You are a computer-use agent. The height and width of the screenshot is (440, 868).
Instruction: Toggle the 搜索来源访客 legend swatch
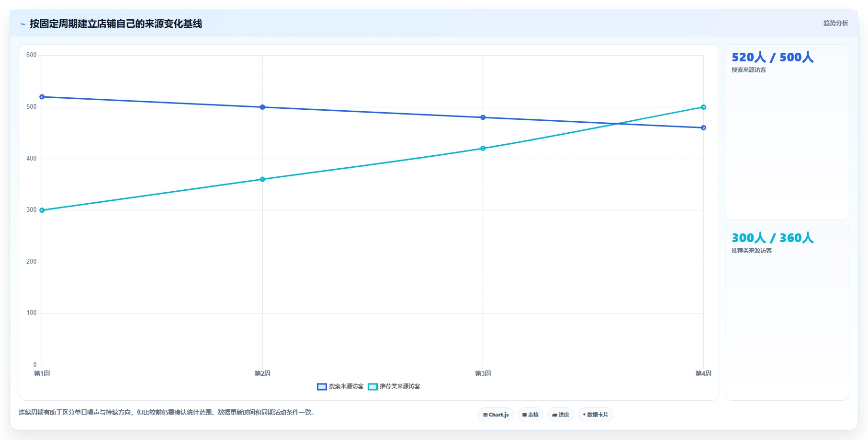(x=322, y=386)
